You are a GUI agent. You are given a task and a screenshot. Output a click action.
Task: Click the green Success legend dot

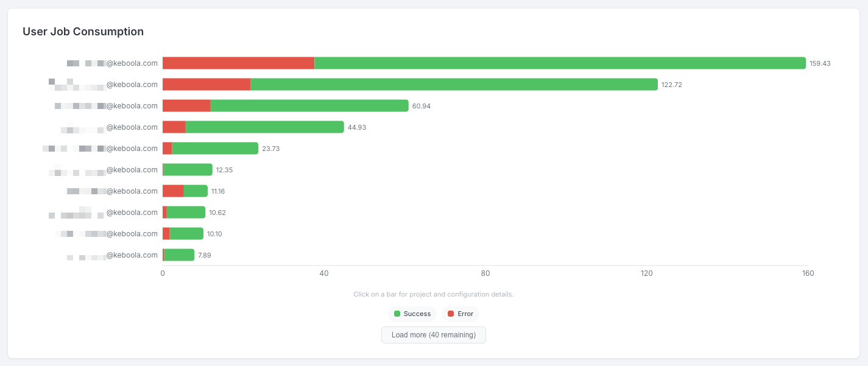(x=397, y=314)
